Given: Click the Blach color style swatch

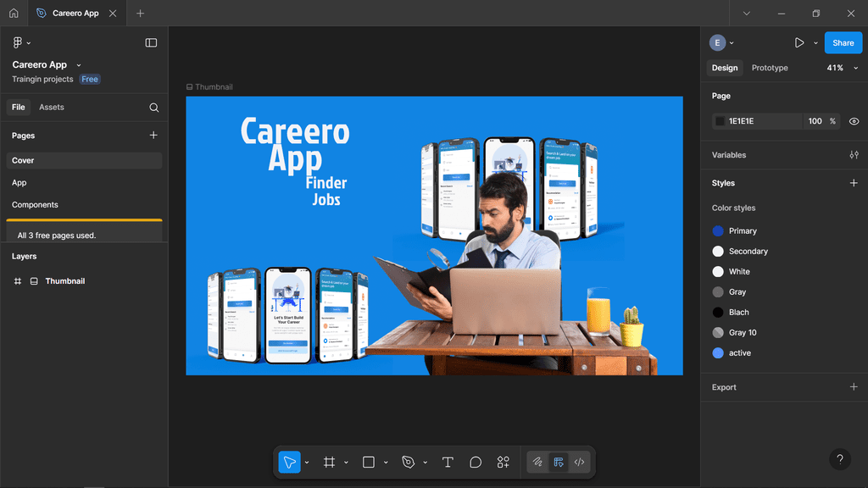Looking at the screenshot, I should coord(718,312).
